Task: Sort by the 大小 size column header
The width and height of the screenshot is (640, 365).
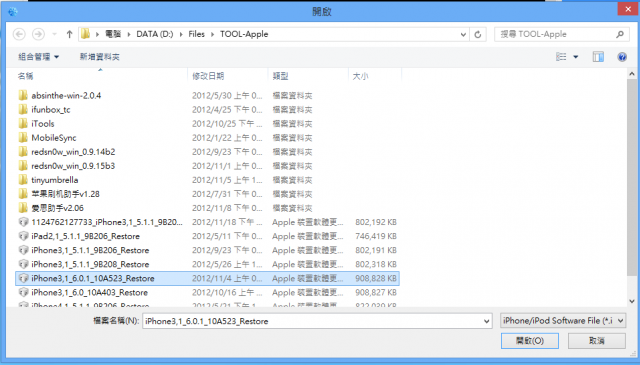Action: click(x=360, y=76)
